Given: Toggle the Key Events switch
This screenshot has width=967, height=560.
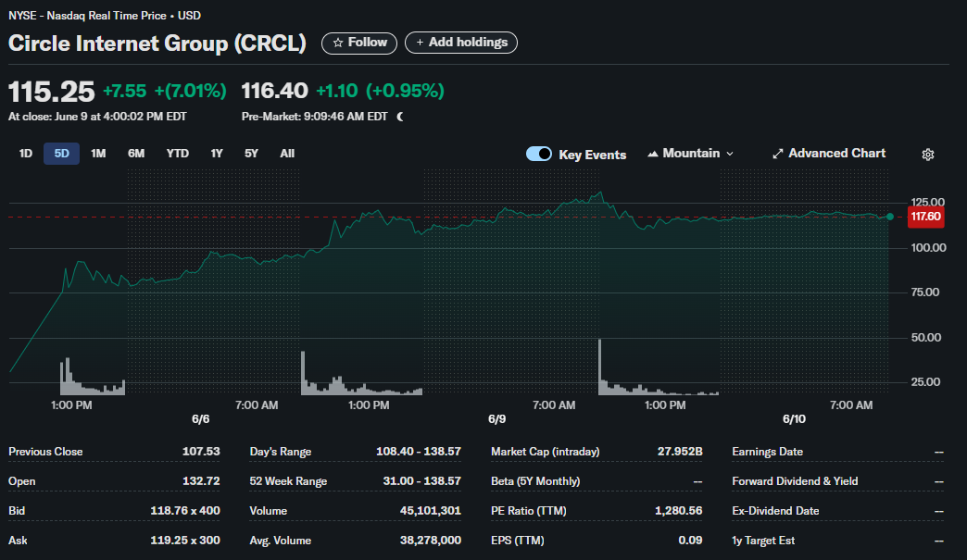Looking at the screenshot, I should [x=539, y=154].
